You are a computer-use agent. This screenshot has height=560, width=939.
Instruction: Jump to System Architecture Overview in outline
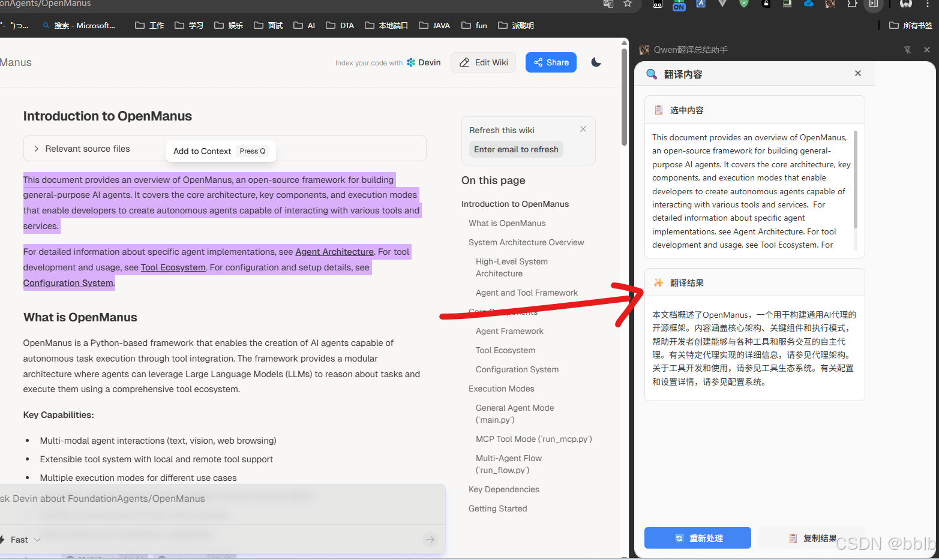(526, 242)
